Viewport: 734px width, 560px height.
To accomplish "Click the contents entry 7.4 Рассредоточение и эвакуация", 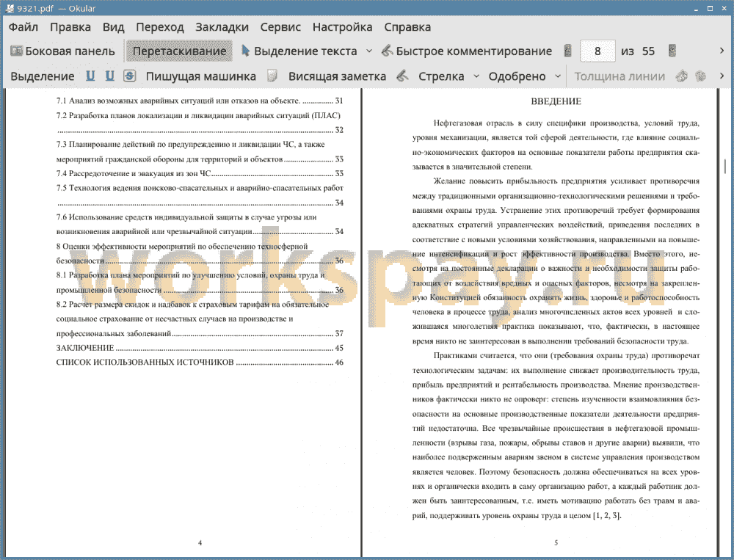I will [x=200, y=173].
